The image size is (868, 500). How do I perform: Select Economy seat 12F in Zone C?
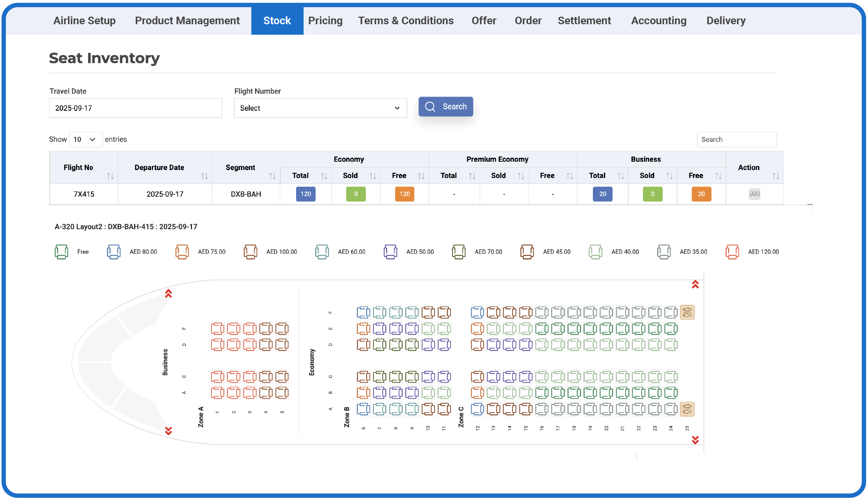click(x=477, y=312)
